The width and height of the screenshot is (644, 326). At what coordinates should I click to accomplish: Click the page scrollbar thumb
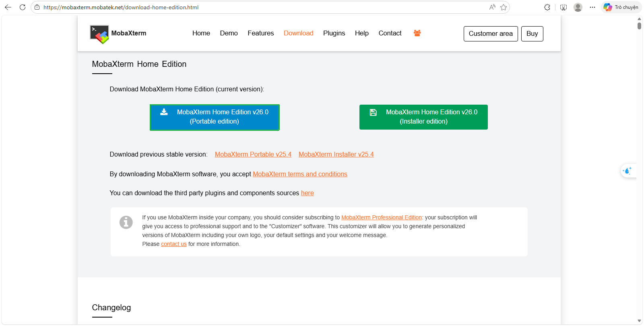[639, 26]
